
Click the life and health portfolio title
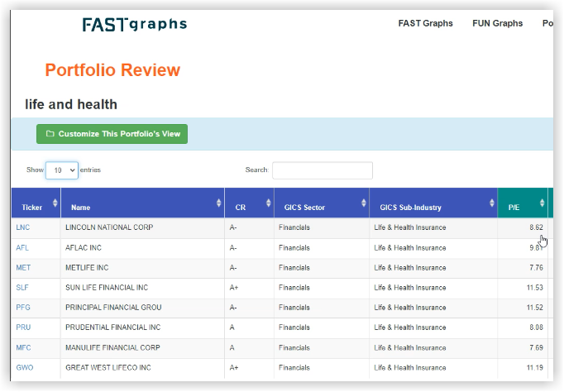coord(71,104)
